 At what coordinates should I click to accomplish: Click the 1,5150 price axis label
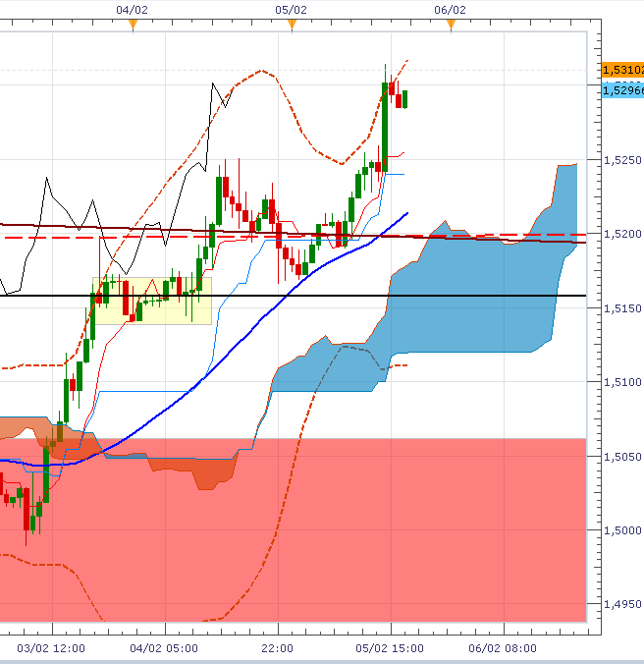pos(622,308)
